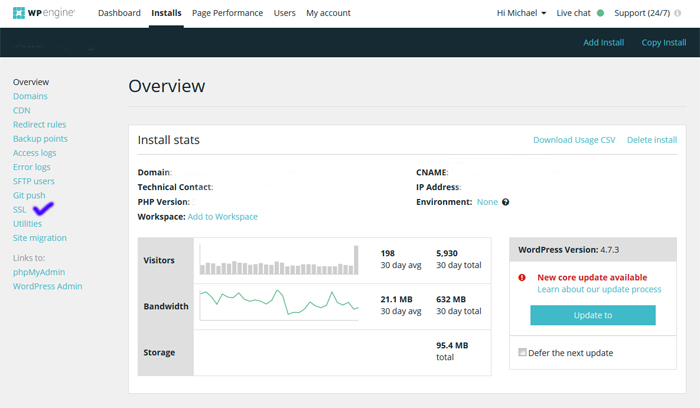This screenshot has width=700, height=408.
Task: Click the Environment help question mark icon
Action: [505, 202]
